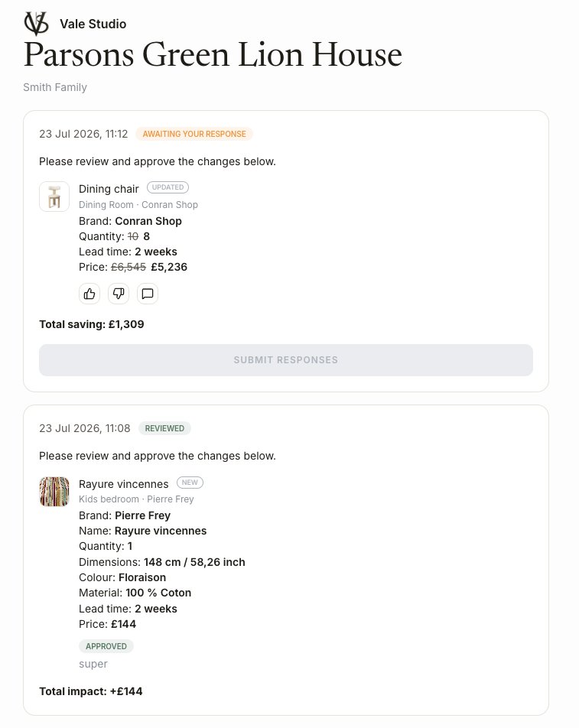Open the Rayure vincennes item title
The image size is (579, 728).
click(123, 484)
